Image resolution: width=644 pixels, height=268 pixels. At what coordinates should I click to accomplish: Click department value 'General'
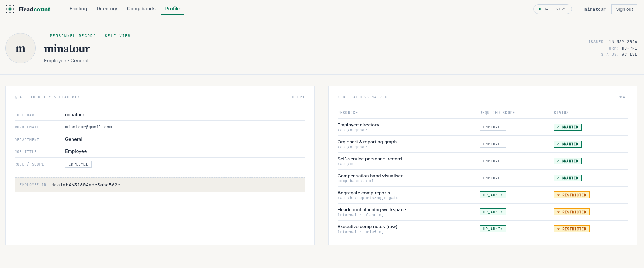click(x=74, y=139)
